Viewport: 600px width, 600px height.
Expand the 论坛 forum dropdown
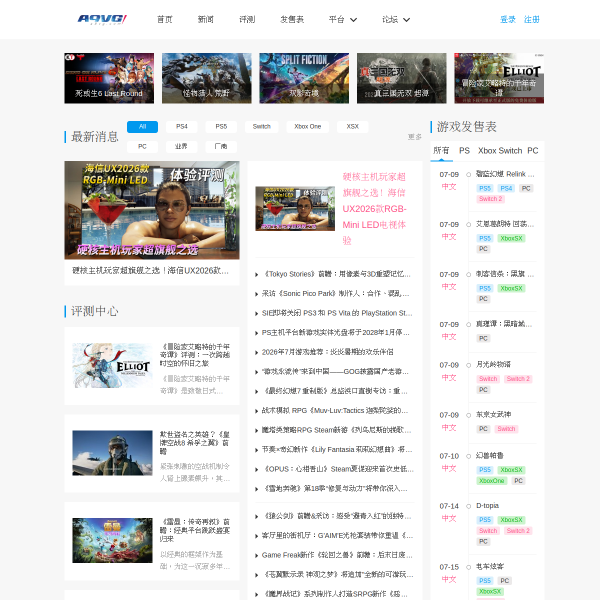click(x=396, y=20)
